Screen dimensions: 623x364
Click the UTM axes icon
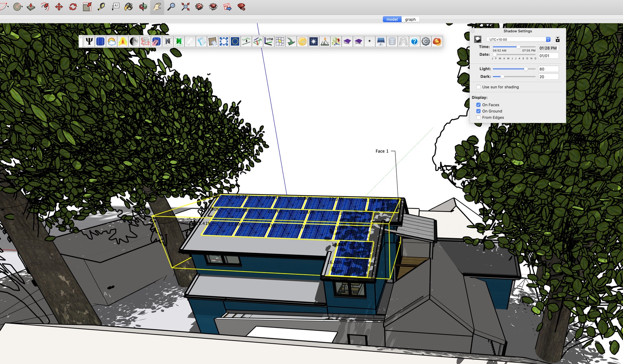(x=269, y=41)
